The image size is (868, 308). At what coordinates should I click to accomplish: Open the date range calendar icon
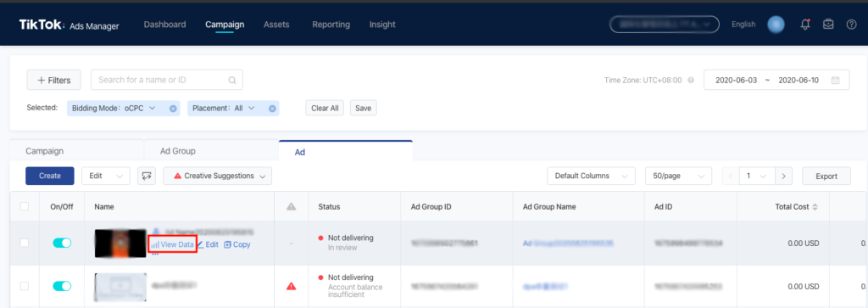pos(835,81)
